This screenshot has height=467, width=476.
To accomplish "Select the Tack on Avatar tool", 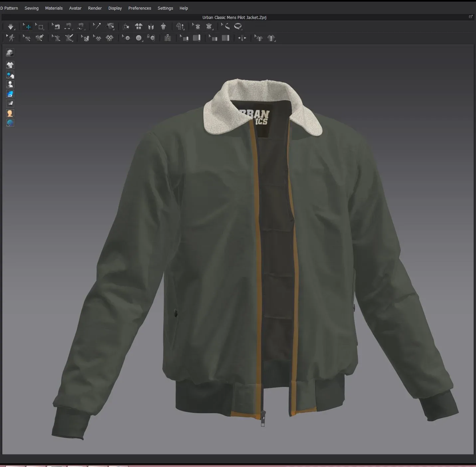I will (110, 27).
